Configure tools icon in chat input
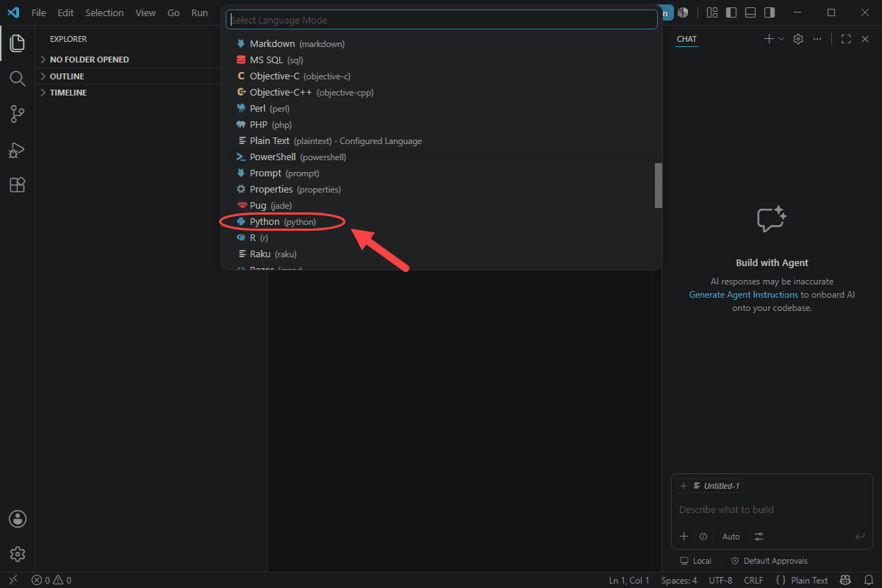This screenshot has height=588, width=882. [x=759, y=537]
